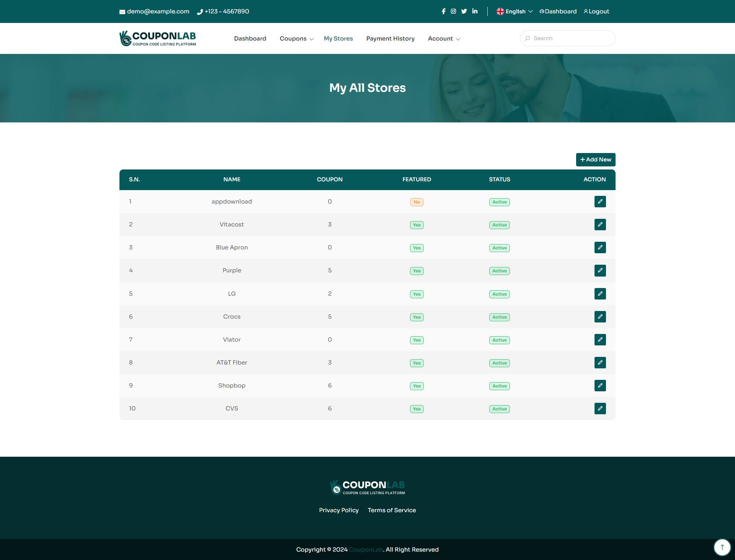The height and width of the screenshot is (560, 735).
Task: Expand the English language dropdown
Action: [514, 11]
